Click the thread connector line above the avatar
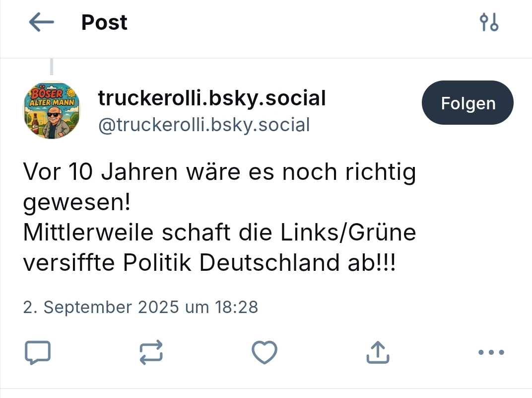This screenshot has width=532, height=398. coord(52,66)
